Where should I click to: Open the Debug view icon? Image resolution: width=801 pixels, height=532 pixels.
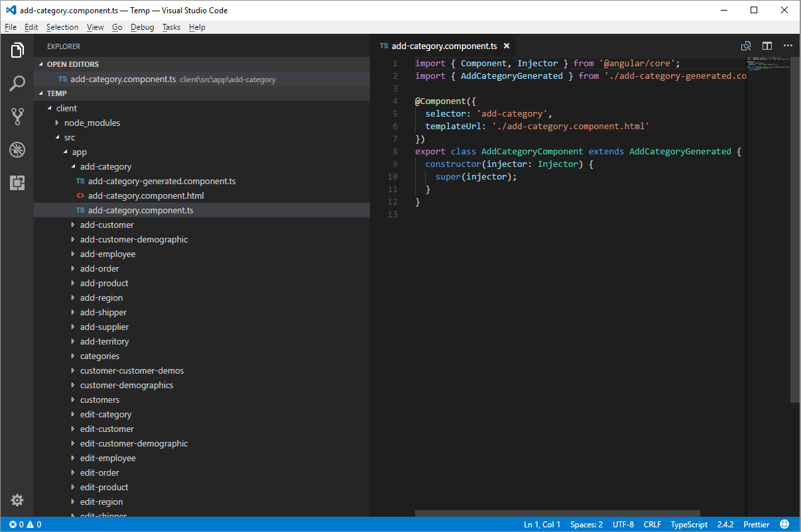tap(17, 150)
